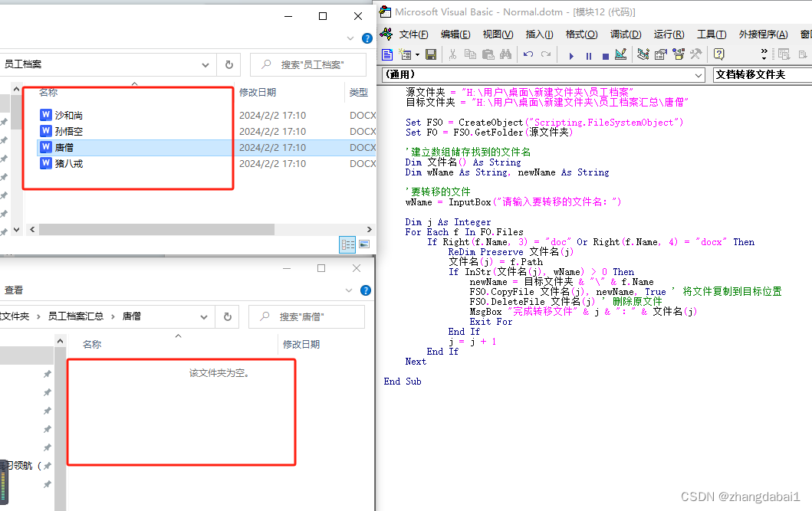
Task: Switch to large icons view
Action: 364,244
